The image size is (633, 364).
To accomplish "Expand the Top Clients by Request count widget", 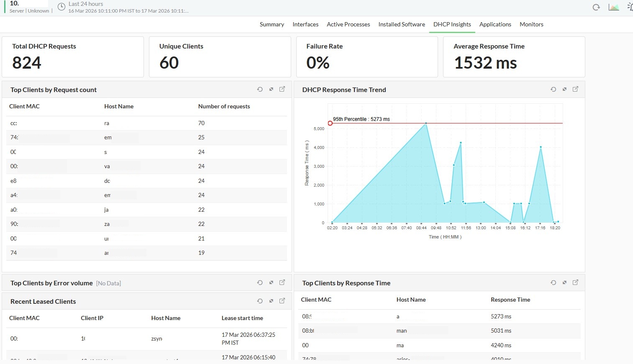I will point(271,90).
